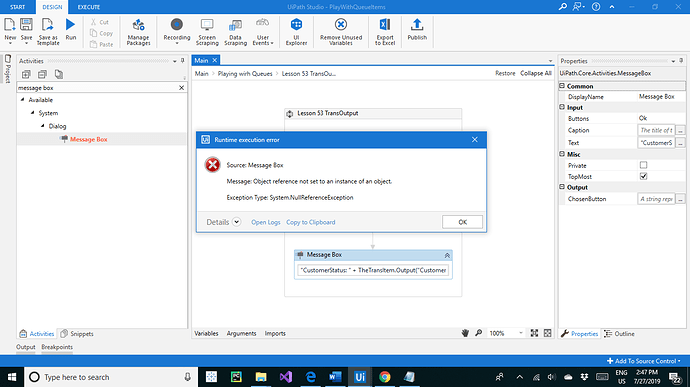
Task: Click Copy to Clipboard link
Action: [x=311, y=222]
